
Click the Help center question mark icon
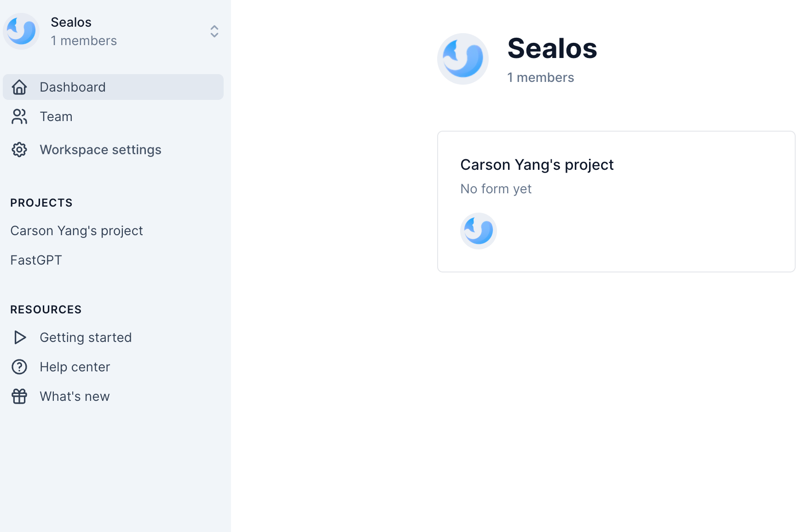tap(19, 367)
